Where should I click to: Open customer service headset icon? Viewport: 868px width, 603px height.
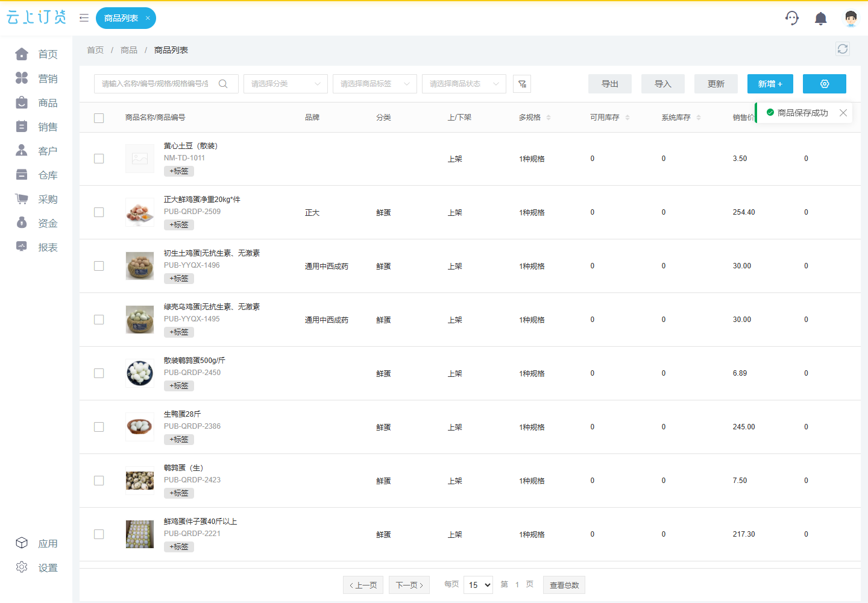coord(792,18)
